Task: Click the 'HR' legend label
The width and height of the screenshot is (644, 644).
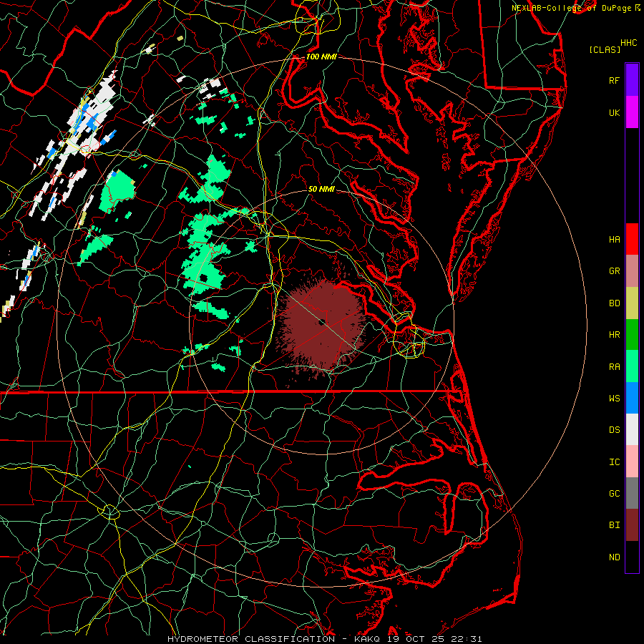Action: click(614, 335)
